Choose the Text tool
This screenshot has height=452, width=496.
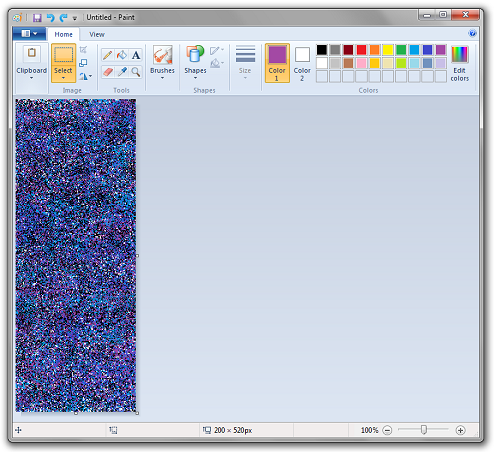click(136, 55)
